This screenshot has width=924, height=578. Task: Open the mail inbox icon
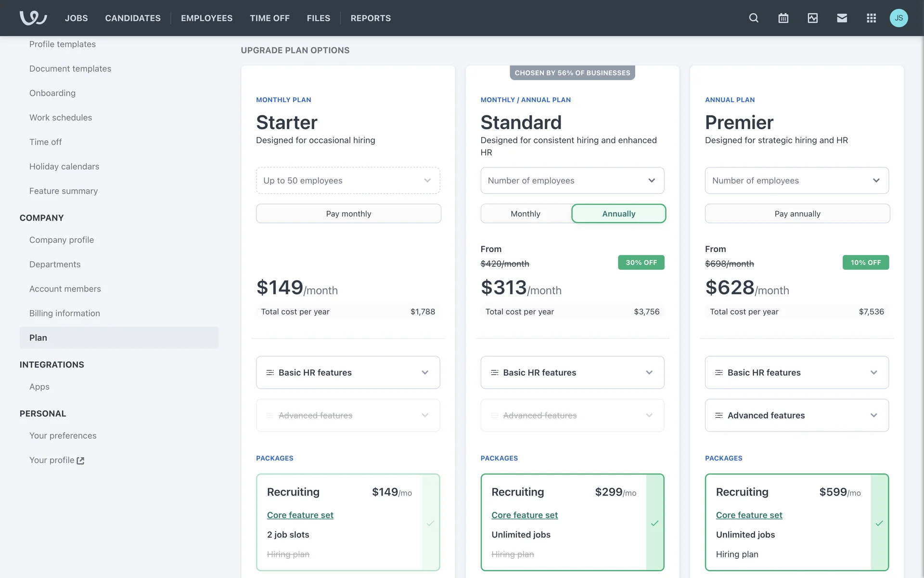(x=842, y=18)
